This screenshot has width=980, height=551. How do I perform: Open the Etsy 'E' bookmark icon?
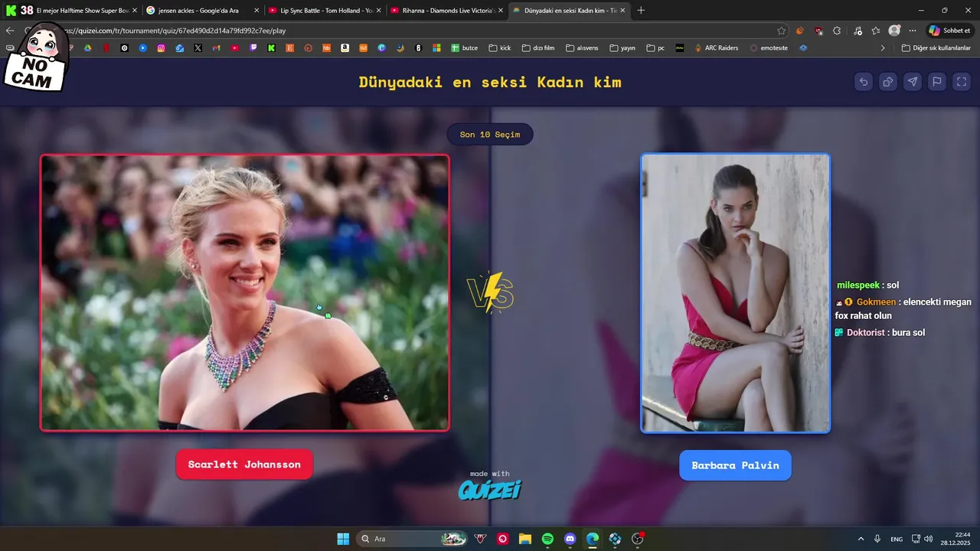pos(290,47)
